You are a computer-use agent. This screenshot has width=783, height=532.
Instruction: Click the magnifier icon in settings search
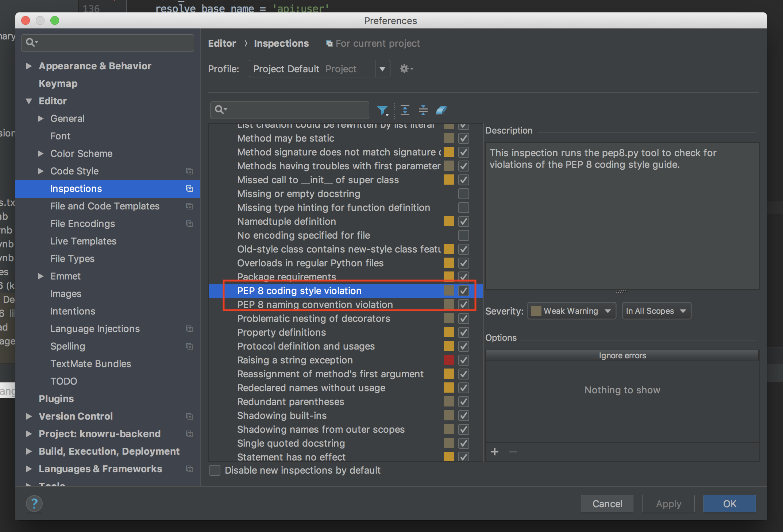(32, 43)
